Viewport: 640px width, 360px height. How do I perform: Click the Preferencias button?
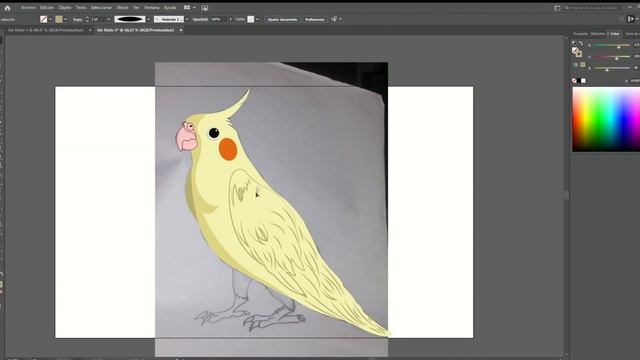[315, 19]
